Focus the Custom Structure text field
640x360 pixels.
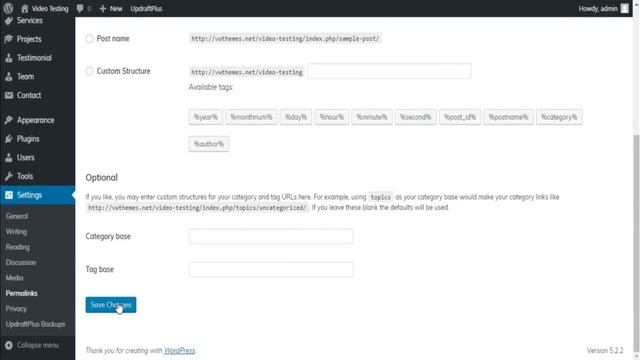389,71
